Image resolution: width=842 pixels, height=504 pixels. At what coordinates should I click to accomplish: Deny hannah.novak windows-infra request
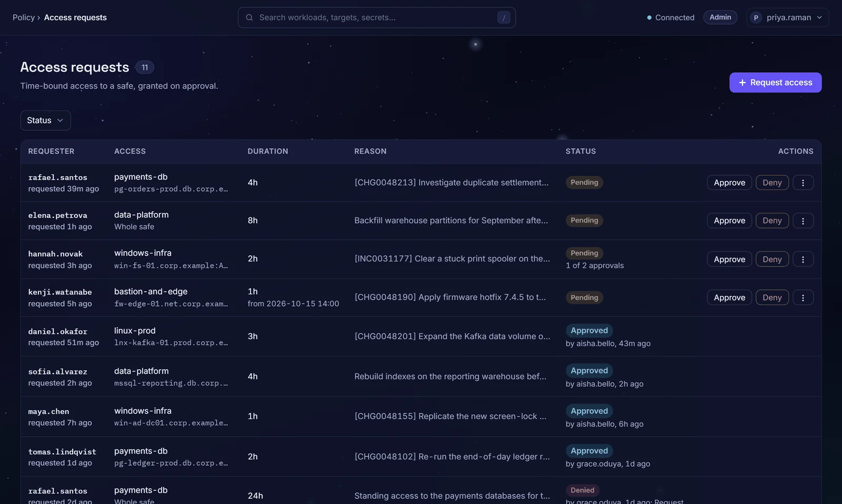(772, 259)
